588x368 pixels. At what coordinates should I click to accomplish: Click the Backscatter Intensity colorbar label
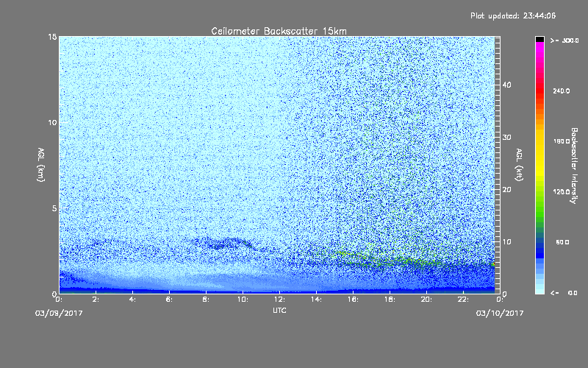click(574, 166)
